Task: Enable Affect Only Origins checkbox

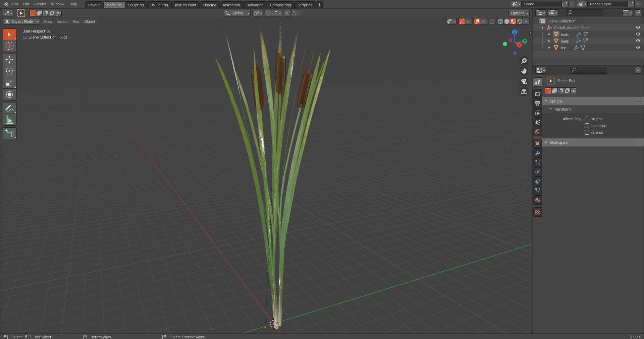Action: coord(587,119)
